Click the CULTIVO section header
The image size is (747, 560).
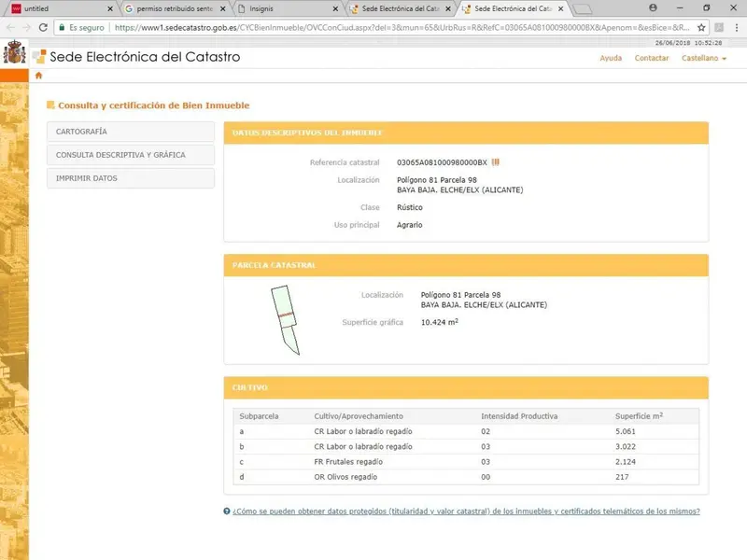coord(466,387)
